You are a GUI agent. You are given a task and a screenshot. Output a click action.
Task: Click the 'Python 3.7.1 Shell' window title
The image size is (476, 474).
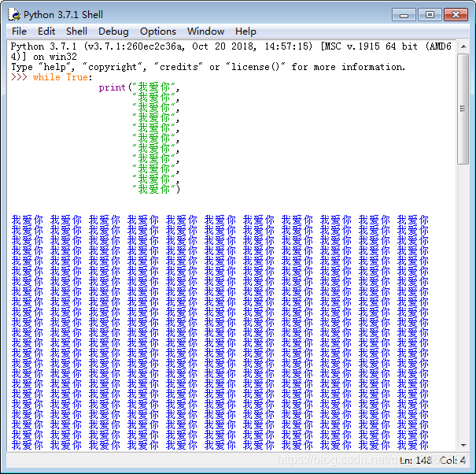pos(63,15)
